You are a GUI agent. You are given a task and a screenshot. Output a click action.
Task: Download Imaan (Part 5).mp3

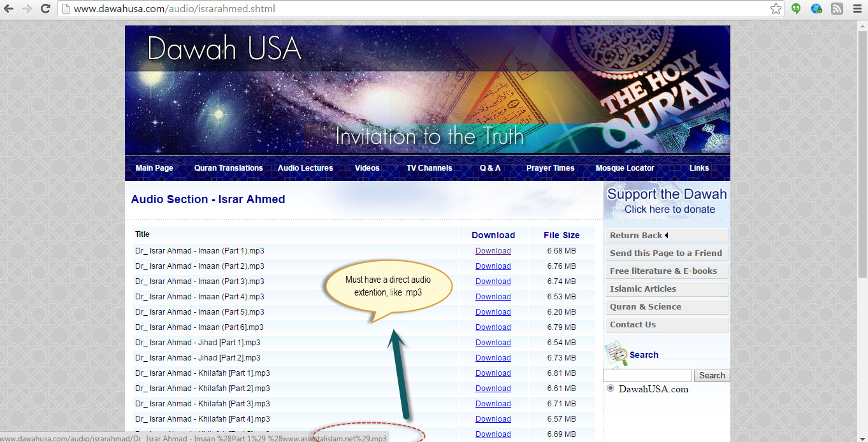click(493, 312)
